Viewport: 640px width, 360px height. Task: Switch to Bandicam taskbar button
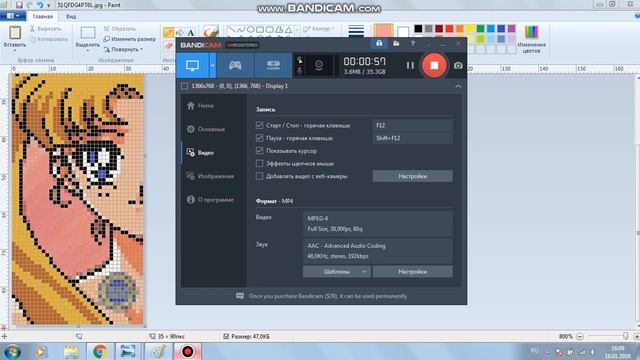coord(187,351)
